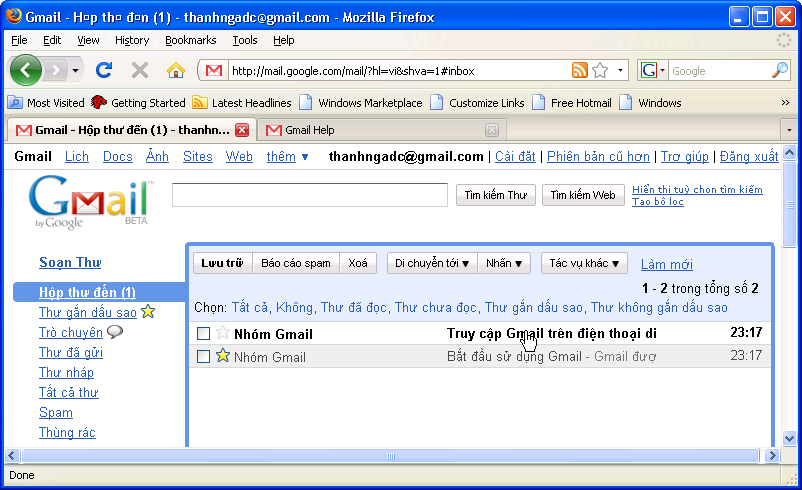Close the Gmail Help tab
This screenshot has height=490, width=802.
[x=492, y=130]
